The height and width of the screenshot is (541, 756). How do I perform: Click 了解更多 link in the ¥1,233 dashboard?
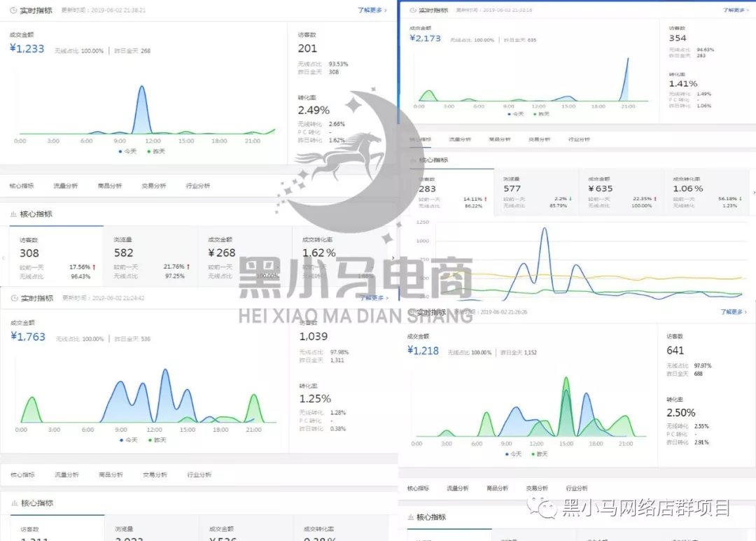pos(372,10)
